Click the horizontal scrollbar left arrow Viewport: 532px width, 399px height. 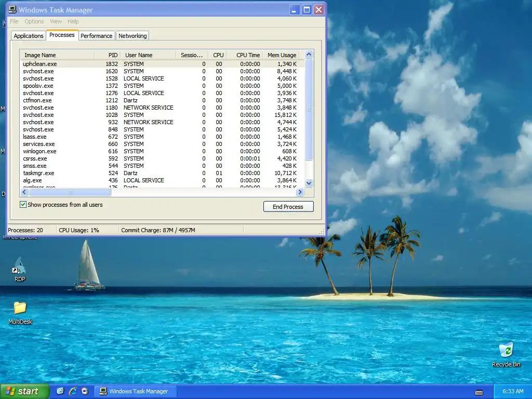point(24,192)
